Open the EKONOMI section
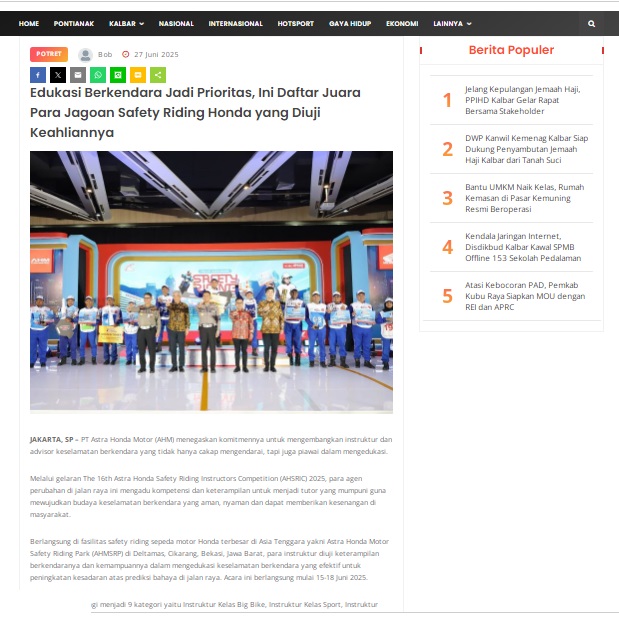Image resolution: width=619 pixels, height=617 pixels. click(402, 24)
